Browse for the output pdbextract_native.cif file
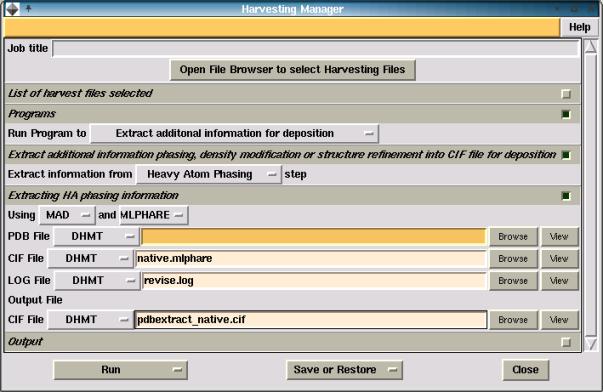The width and height of the screenshot is (603, 392). [x=513, y=320]
